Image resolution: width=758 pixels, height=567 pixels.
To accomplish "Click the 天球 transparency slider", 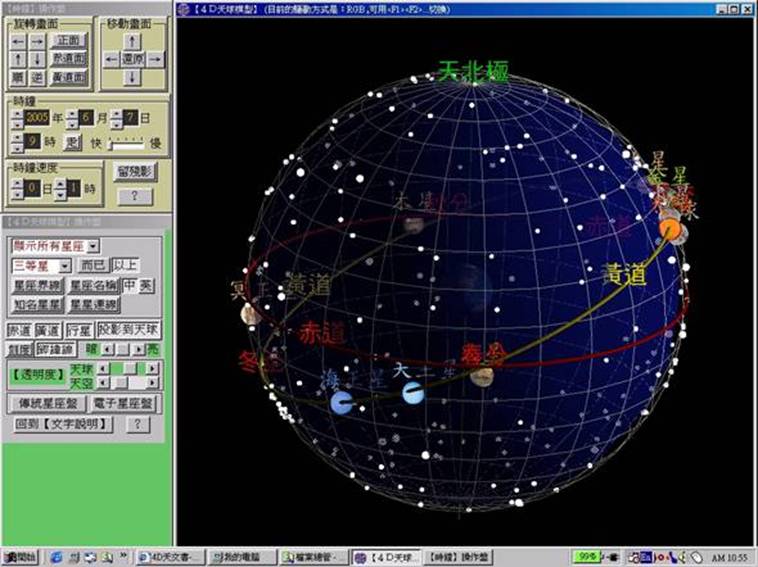I will pyautogui.click(x=128, y=369).
